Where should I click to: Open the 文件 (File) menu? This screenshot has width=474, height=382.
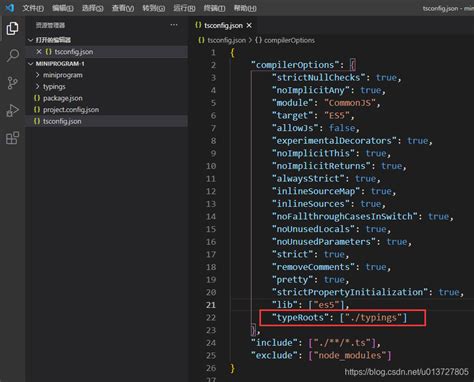(33, 8)
